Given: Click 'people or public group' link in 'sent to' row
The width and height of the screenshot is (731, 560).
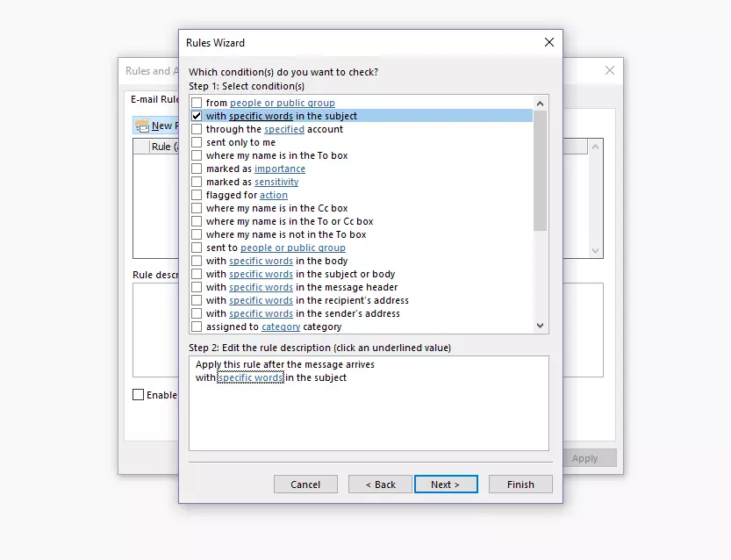Looking at the screenshot, I should click(x=293, y=248).
